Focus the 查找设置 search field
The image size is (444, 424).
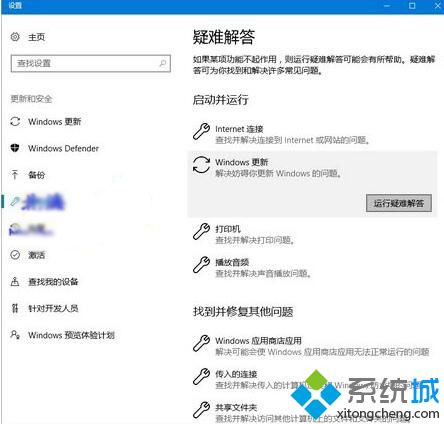pos(91,63)
